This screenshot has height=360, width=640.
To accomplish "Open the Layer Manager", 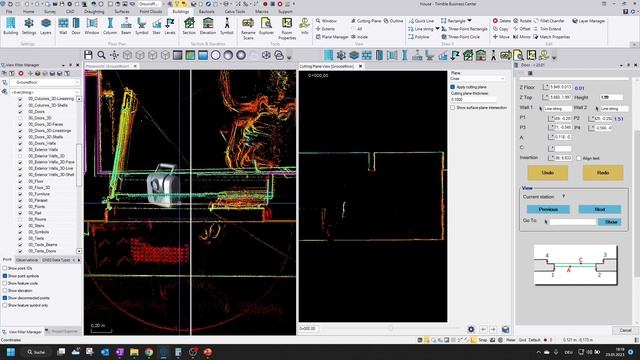I will point(589,21).
